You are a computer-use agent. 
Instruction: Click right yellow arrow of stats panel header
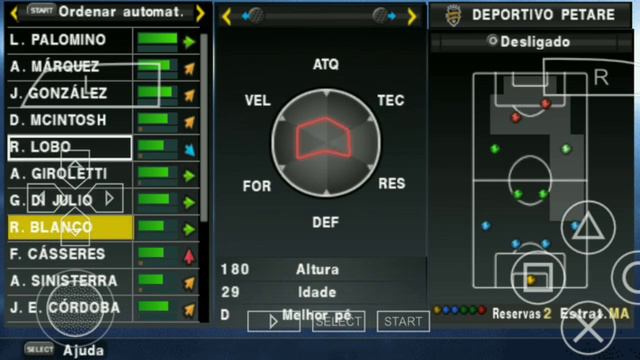point(412,17)
